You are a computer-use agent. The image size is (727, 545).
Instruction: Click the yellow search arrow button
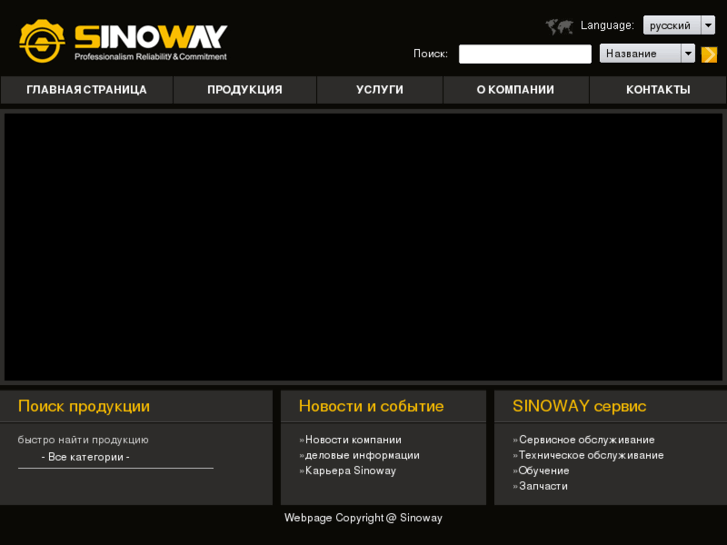coord(709,54)
